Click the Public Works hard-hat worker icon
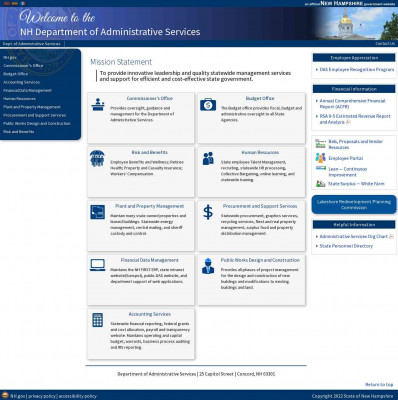The image size is (398, 400). coord(208,266)
